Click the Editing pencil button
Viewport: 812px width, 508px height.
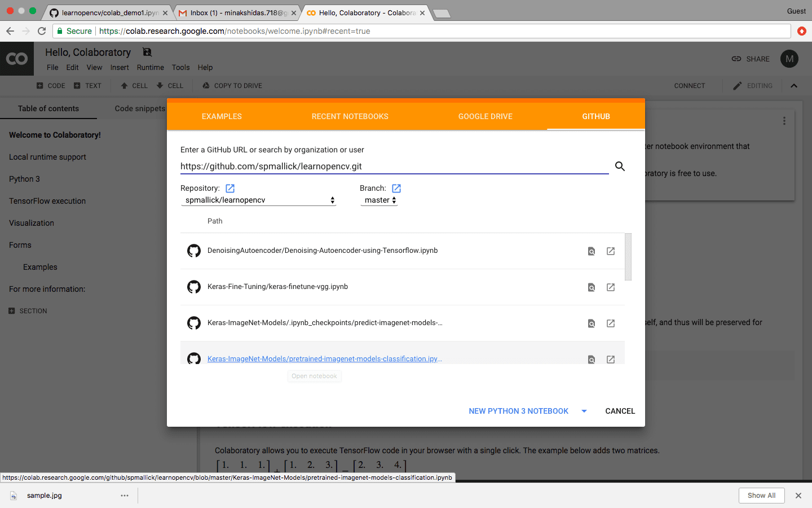(x=753, y=86)
